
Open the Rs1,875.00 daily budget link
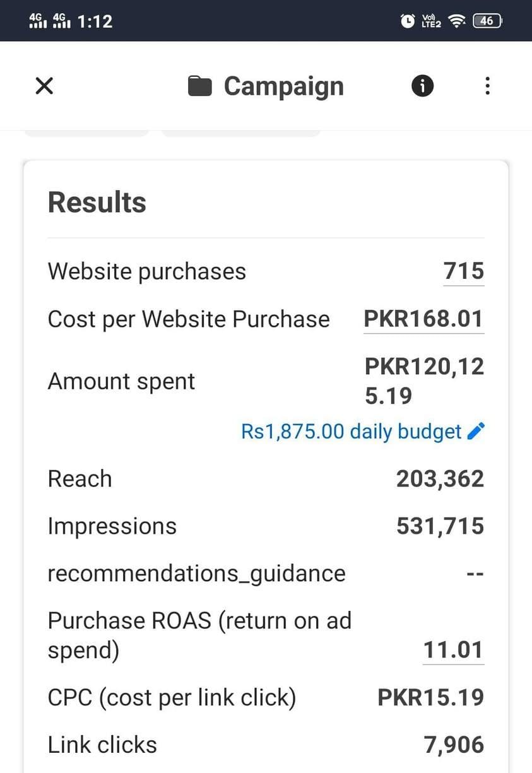point(351,432)
